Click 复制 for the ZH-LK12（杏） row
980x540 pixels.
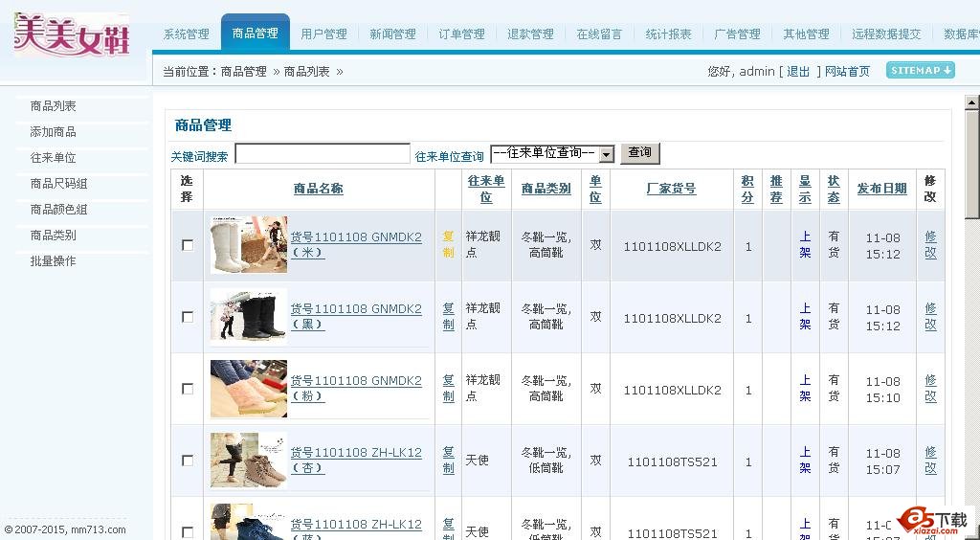click(x=449, y=461)
